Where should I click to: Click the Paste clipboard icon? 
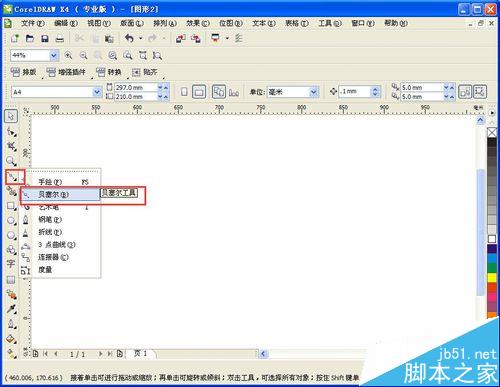109,39
